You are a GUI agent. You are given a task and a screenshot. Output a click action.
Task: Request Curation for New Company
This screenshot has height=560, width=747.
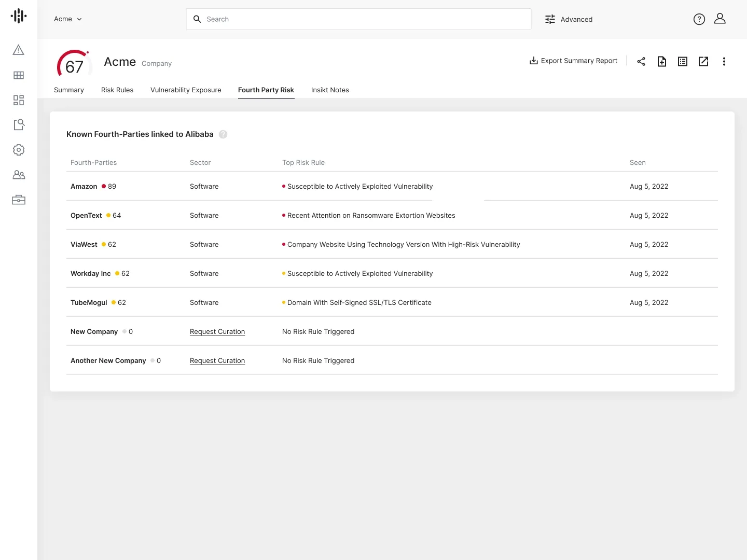tap(217, 331)
